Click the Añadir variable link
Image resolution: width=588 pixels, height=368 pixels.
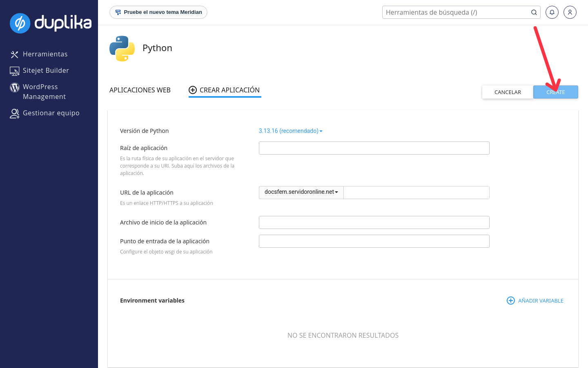coord(535,301)
